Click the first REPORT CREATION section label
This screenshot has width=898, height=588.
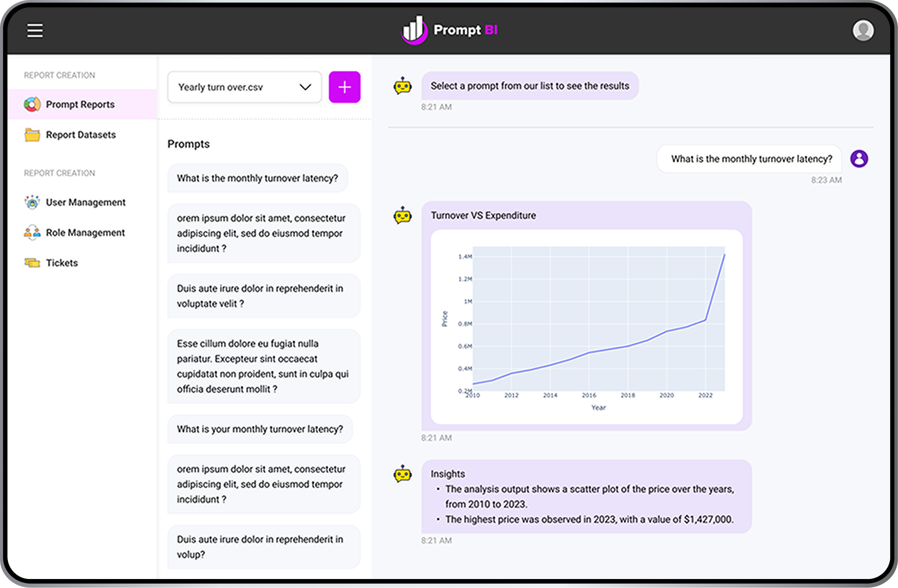pyautogui.click(x=60, y=75)
